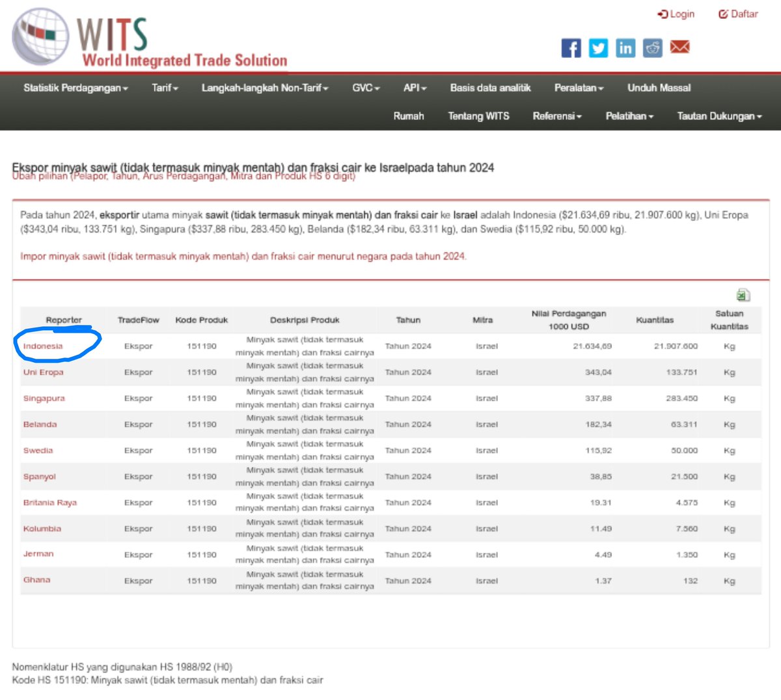The width and height of the screenshot is (781, 700).
Task: Open Uni Eropa reporter link
Action: tap(44, 372)
